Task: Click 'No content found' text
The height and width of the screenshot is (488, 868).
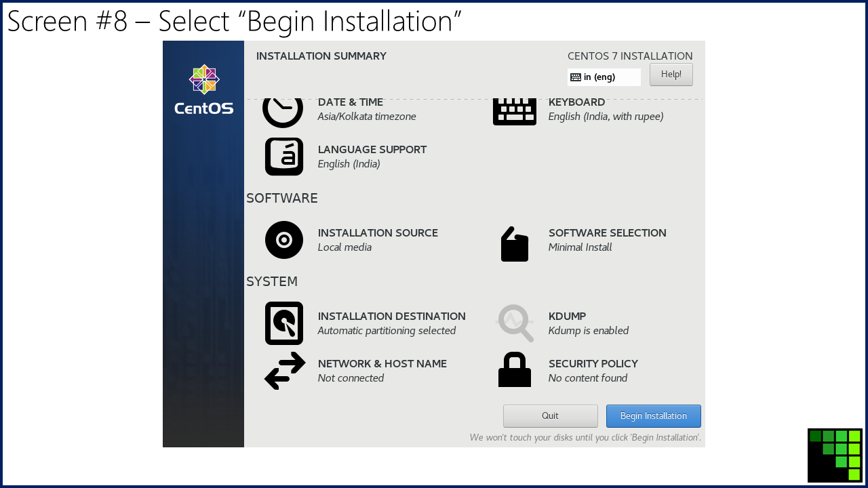Action: [x=588, y=378]
